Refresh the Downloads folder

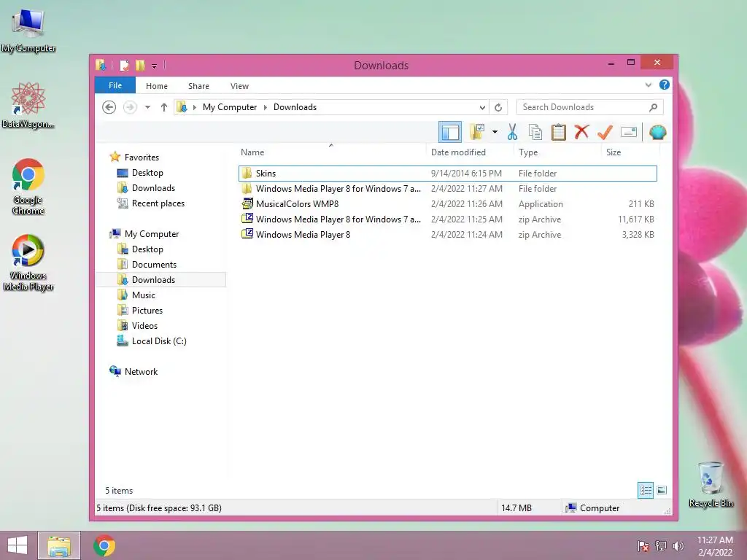(498, 107)
